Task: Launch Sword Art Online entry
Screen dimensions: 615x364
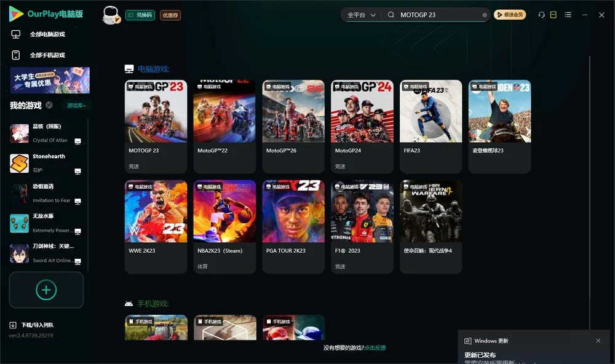Action: coord(45,253)
